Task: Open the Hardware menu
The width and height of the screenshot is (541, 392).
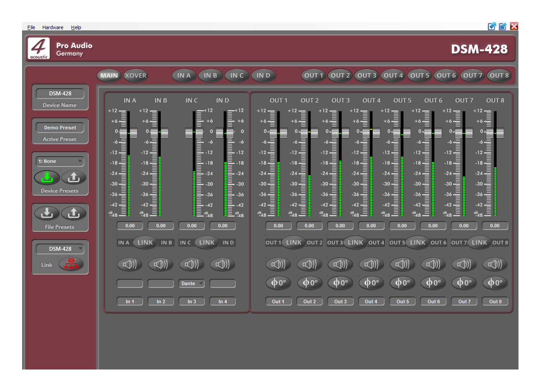Action: click(53, 27)
